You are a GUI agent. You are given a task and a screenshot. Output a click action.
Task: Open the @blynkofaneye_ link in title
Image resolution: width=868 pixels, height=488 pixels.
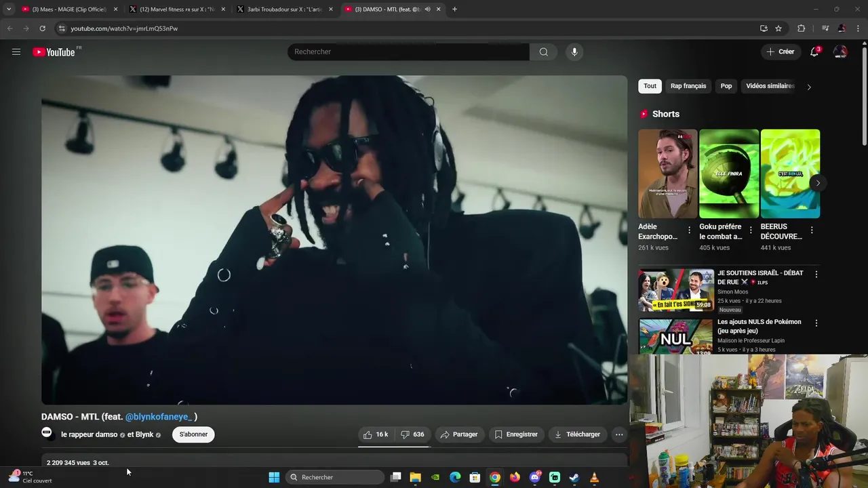[159, 417]
